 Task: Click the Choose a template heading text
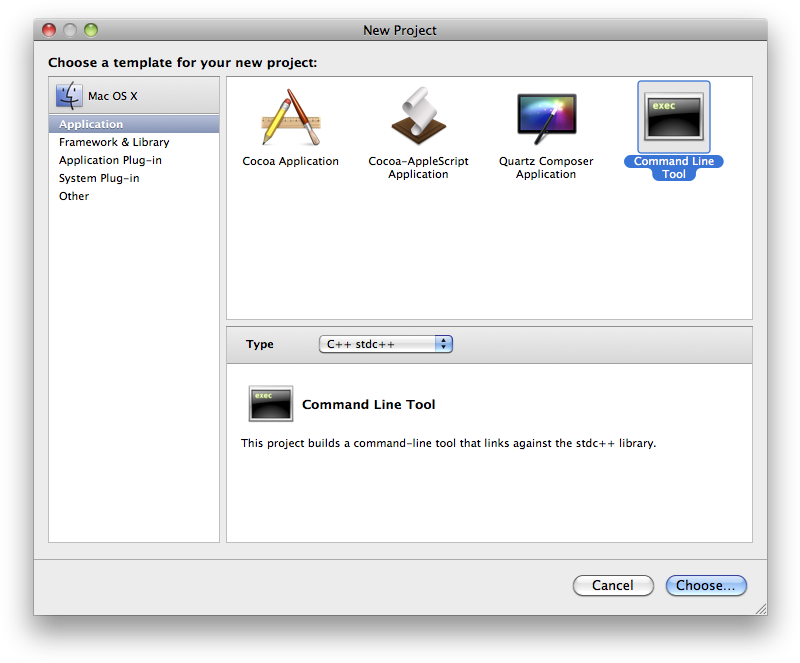point(183,63)
